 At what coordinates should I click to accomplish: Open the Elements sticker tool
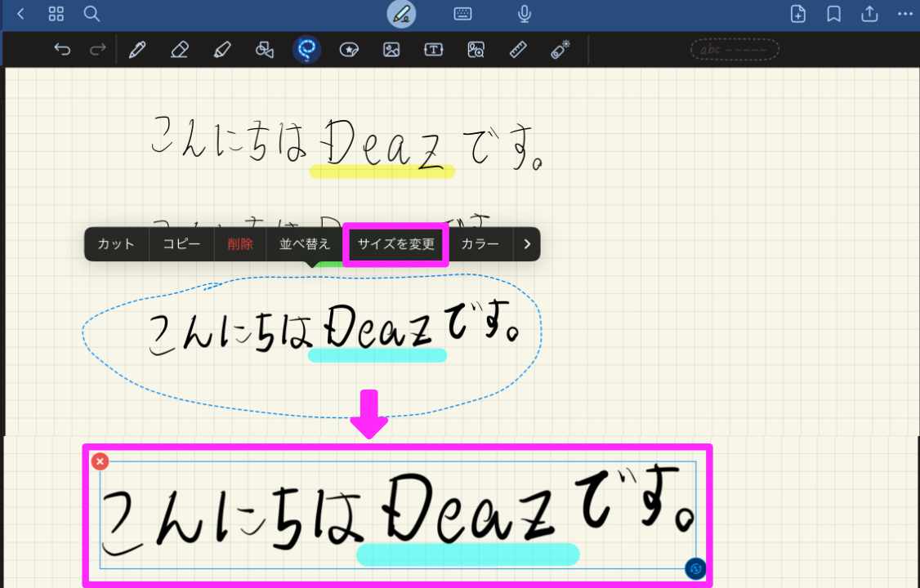click(349, 49)
